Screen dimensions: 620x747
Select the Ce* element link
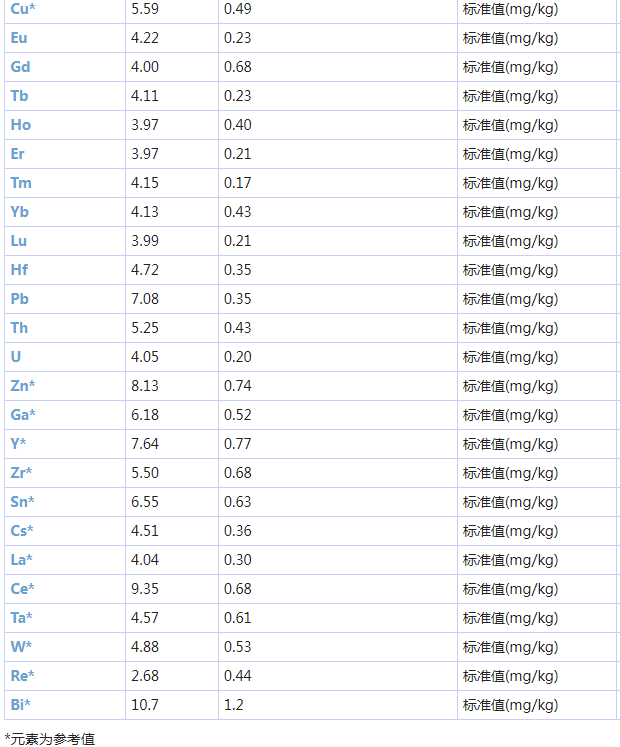coord(22,589)
